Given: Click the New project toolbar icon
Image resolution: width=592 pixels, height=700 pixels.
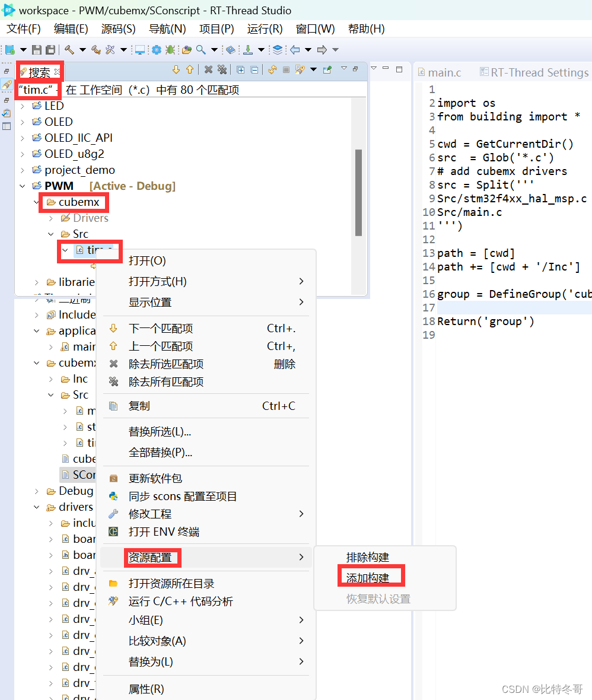Looking at the screenshot, I should click(10, 50).
